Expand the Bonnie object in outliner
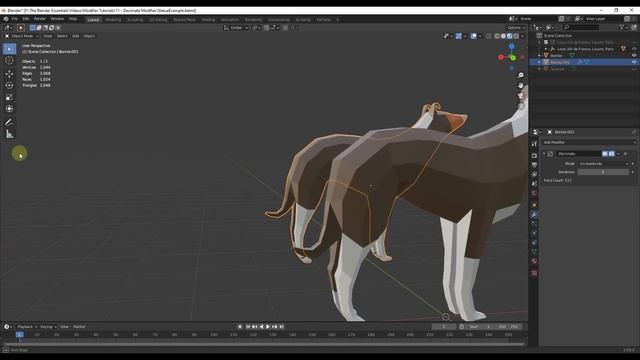Image resolution: width=640 pixels, height=360 pixels. (x=539, y=56)
